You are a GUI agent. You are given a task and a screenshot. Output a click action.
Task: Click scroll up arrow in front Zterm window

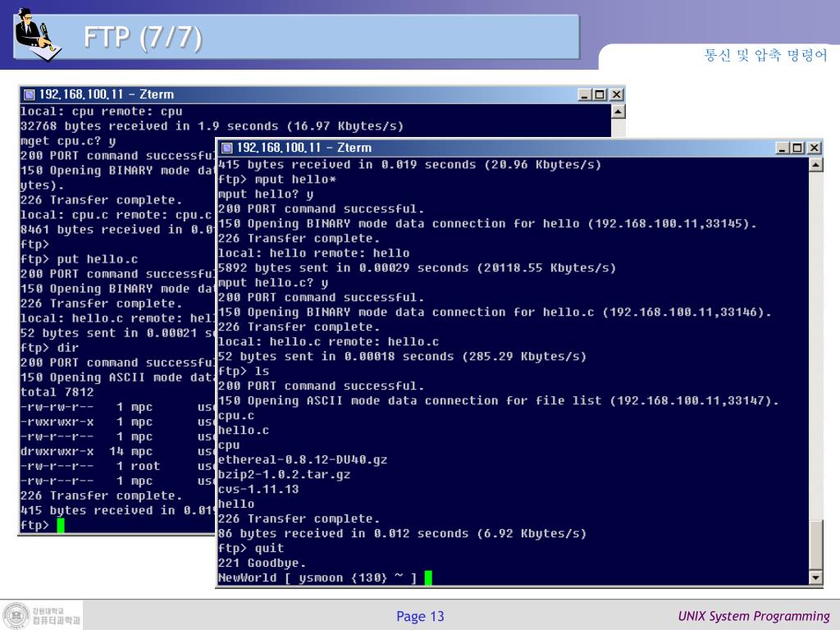click(x=815, y=165)
